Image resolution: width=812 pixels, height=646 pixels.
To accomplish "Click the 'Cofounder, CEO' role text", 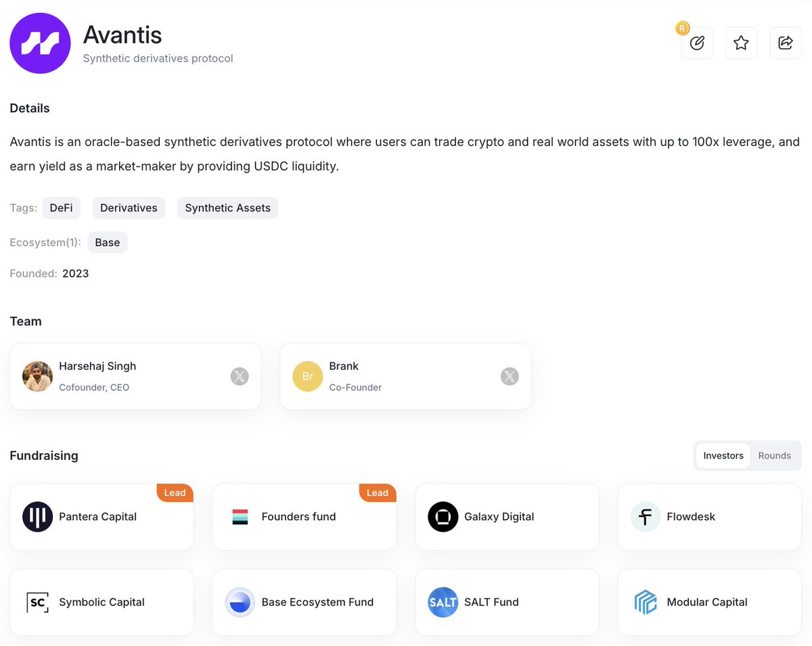I will pos(94,388).
